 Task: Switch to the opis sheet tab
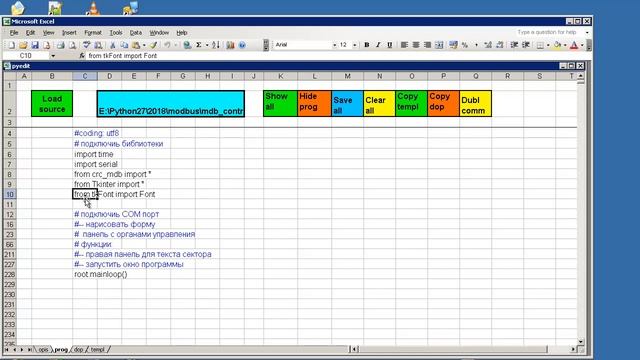coord(43,350)
